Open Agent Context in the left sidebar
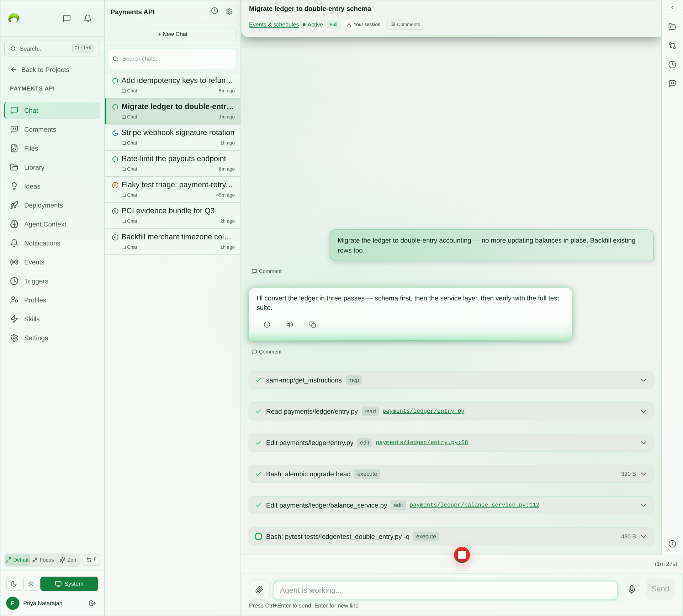This screenshot has height=616, width=683. pos(52,224)
